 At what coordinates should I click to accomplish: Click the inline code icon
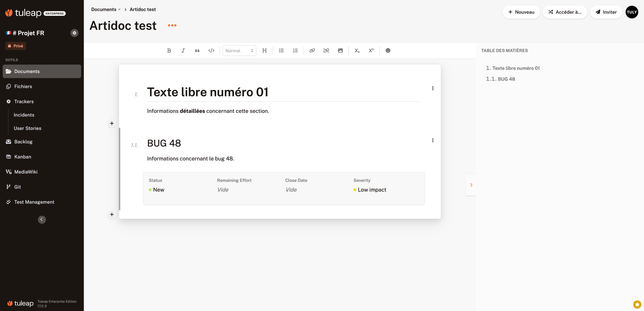pyautogui.click(x=211, y=50)
